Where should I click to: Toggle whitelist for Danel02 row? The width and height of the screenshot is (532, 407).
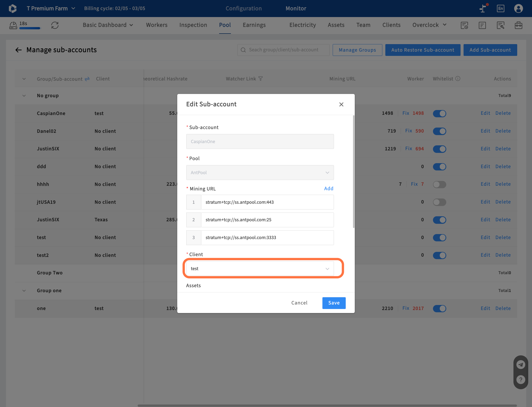point(439,131)
